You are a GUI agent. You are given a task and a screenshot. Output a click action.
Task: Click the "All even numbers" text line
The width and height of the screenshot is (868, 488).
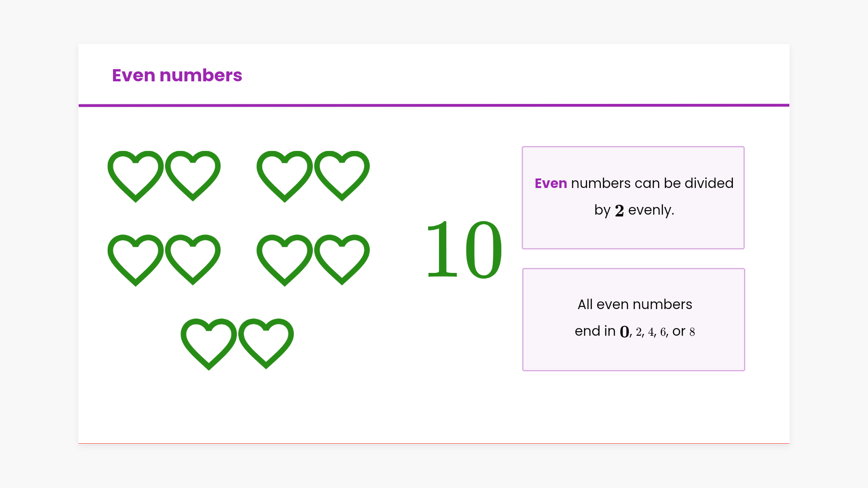click(x=635, y=305)
